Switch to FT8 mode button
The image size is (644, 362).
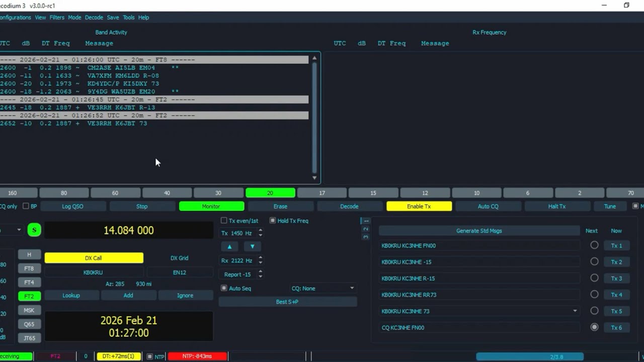[29, 268]
